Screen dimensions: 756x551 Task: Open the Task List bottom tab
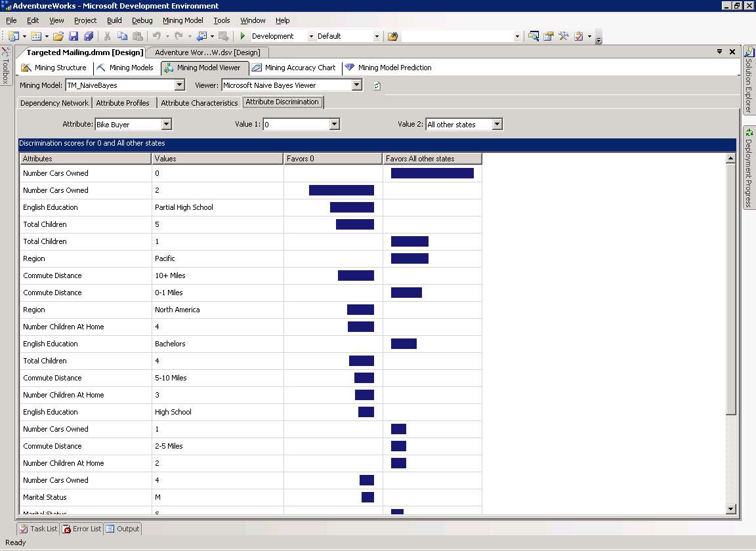tap(38, 529)
